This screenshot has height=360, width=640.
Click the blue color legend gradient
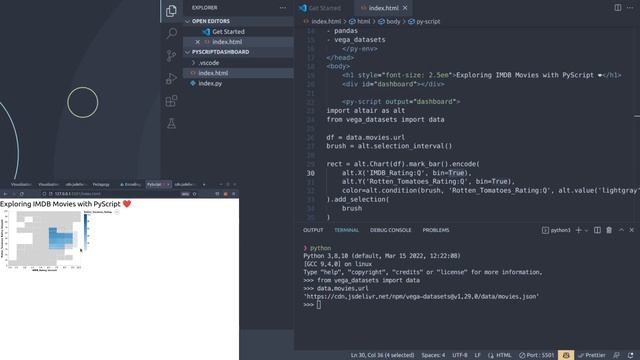86,232
